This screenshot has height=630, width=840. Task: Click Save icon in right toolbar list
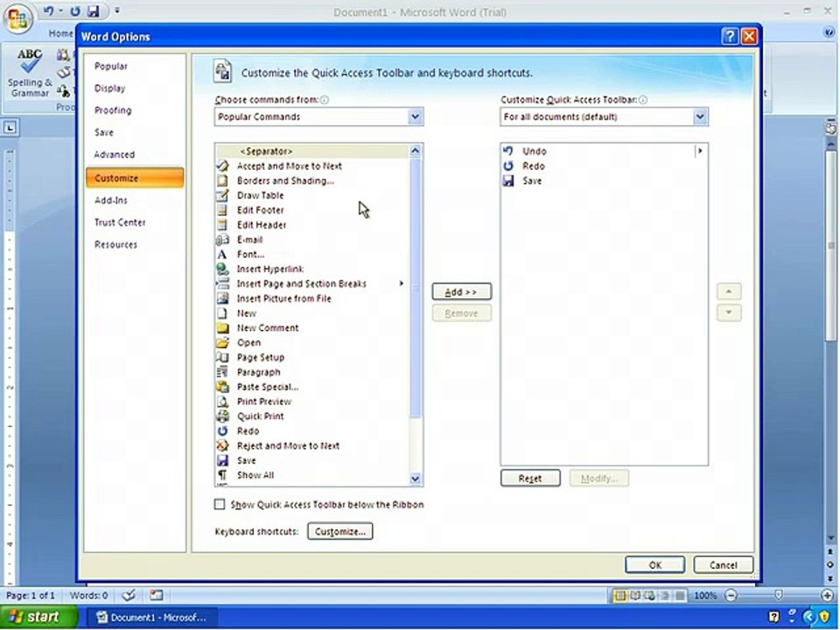point(508,180)
